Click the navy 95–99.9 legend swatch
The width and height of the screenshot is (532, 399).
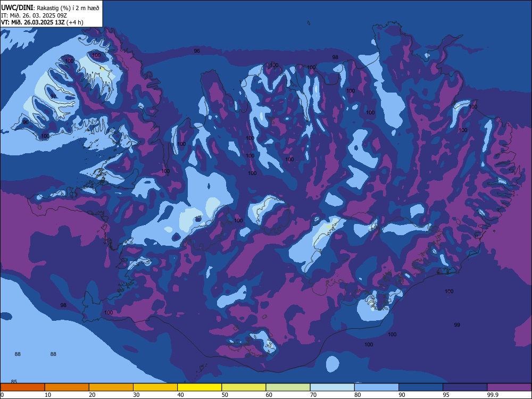pyautogui.click(x=465, y=387)
